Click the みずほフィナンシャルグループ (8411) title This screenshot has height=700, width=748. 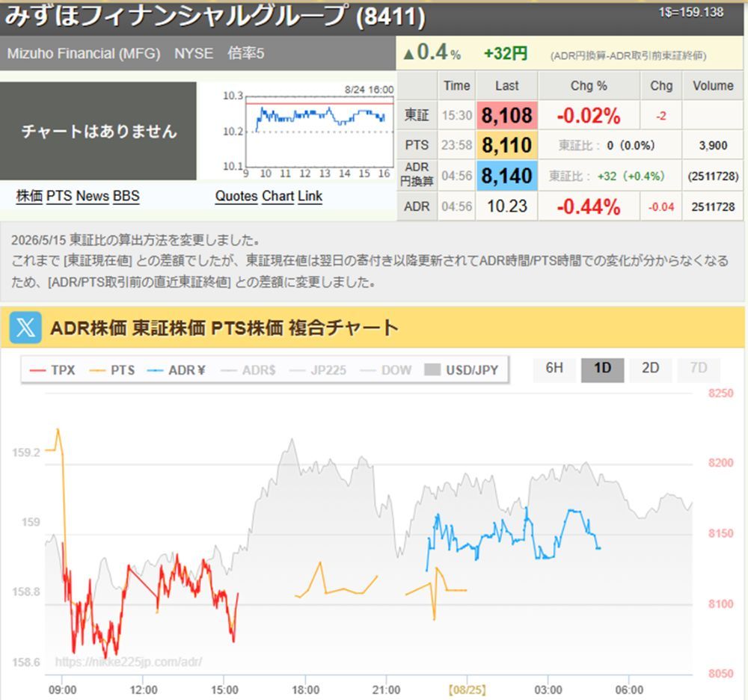pos(215,16)
